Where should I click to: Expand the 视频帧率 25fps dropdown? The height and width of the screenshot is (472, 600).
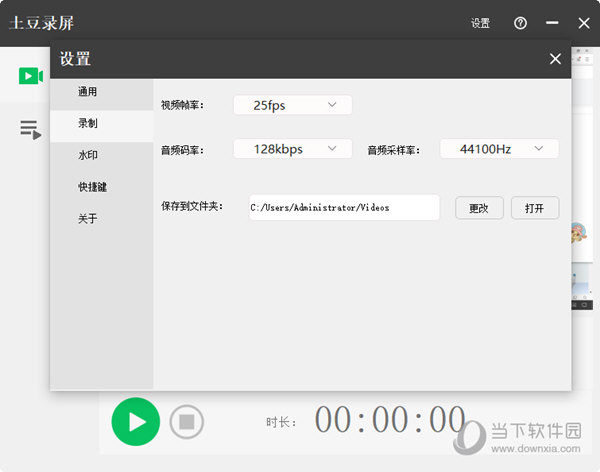[293, 105]
